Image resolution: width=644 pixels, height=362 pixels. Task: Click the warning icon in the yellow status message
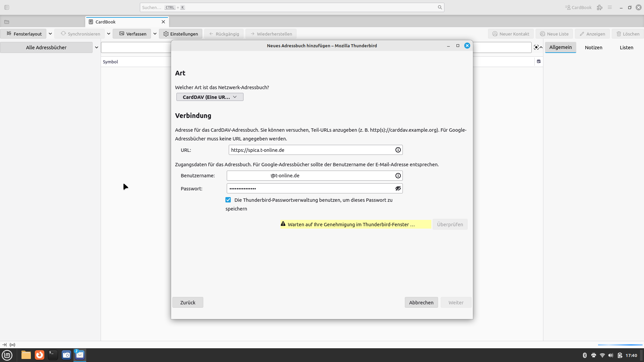(283, 224)
